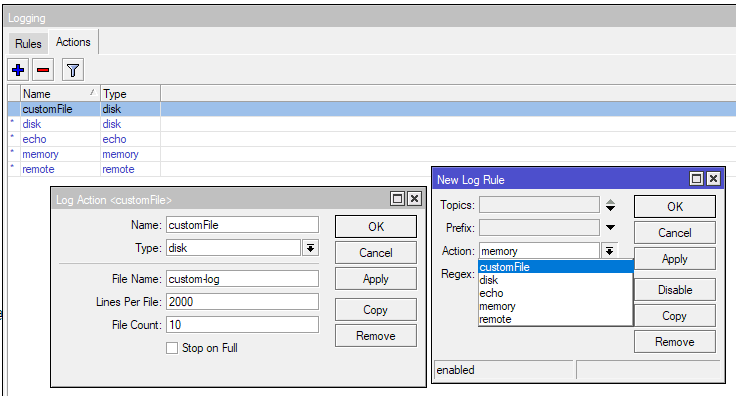The height and width of the screenshot is (396, 736).
Task: Enable the Stop on Full checkbox
Action: (172, 348)
